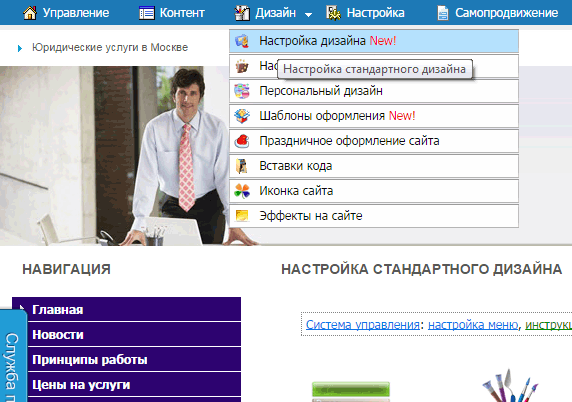Click the clover Иконка сайта icon
572x402 pixels.
point(242,191)
